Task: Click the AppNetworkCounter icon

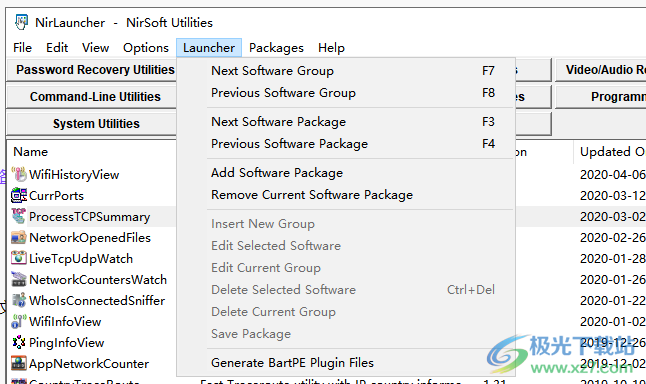Action: tap(19, 363)
